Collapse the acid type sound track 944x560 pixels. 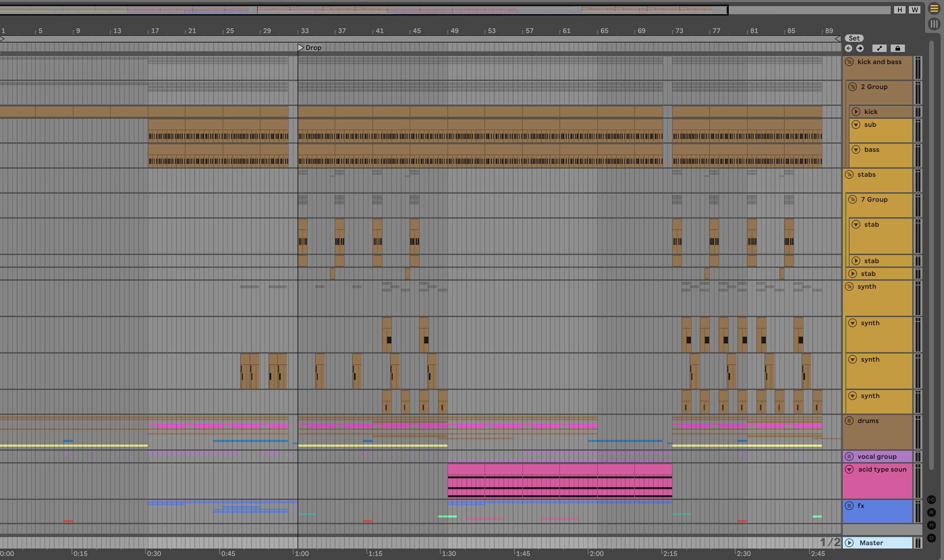[x=849, y=470]
